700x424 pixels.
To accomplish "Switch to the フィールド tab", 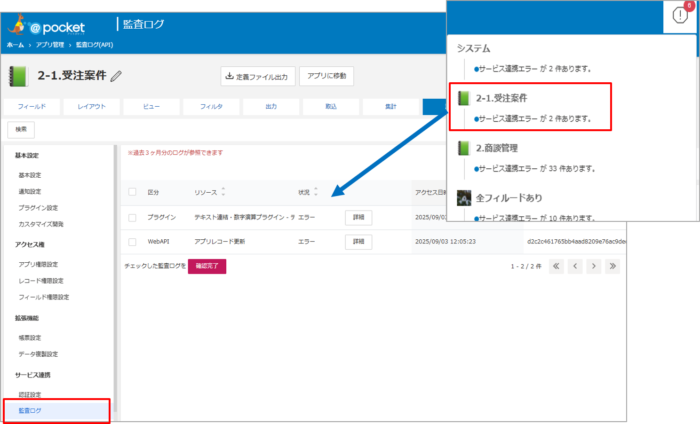I will [x=32, y=104].
